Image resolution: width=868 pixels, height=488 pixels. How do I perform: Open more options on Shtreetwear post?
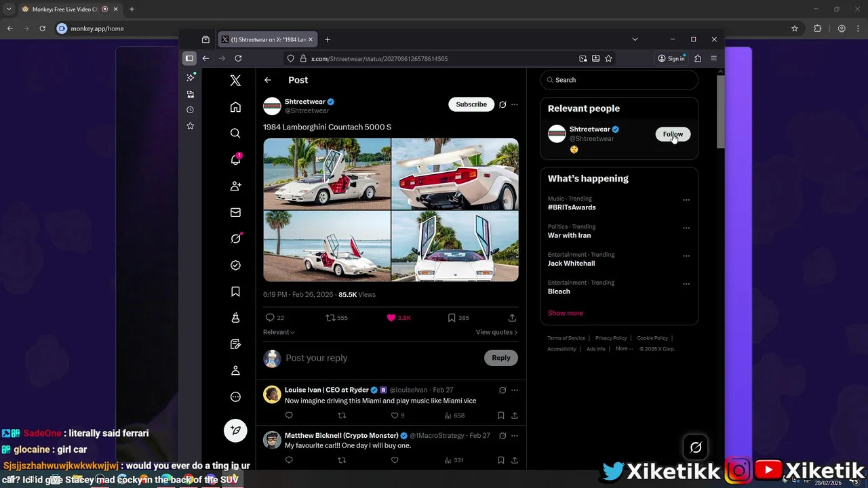click(x=515, y=104)
